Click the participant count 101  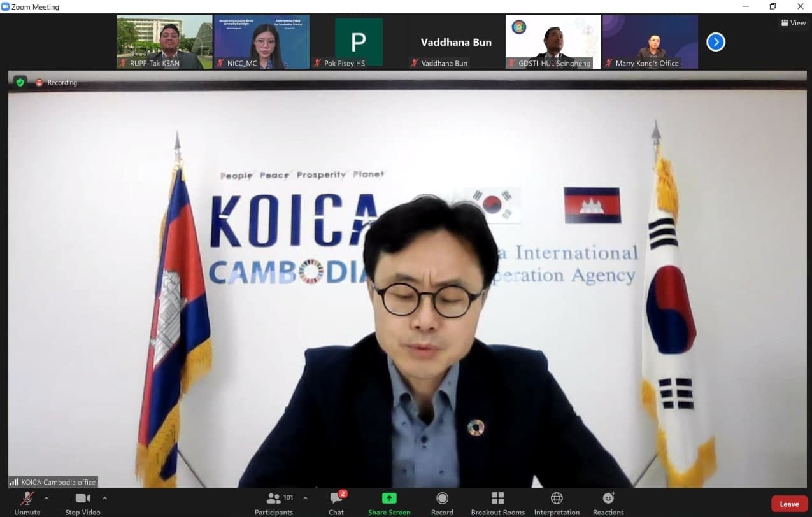288,498
